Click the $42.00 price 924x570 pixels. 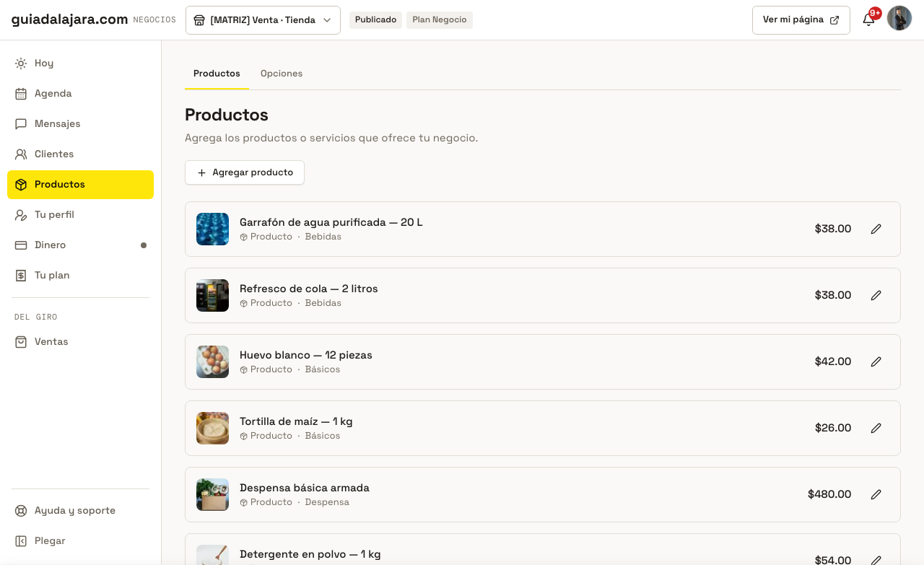click(x=833, y=361)
